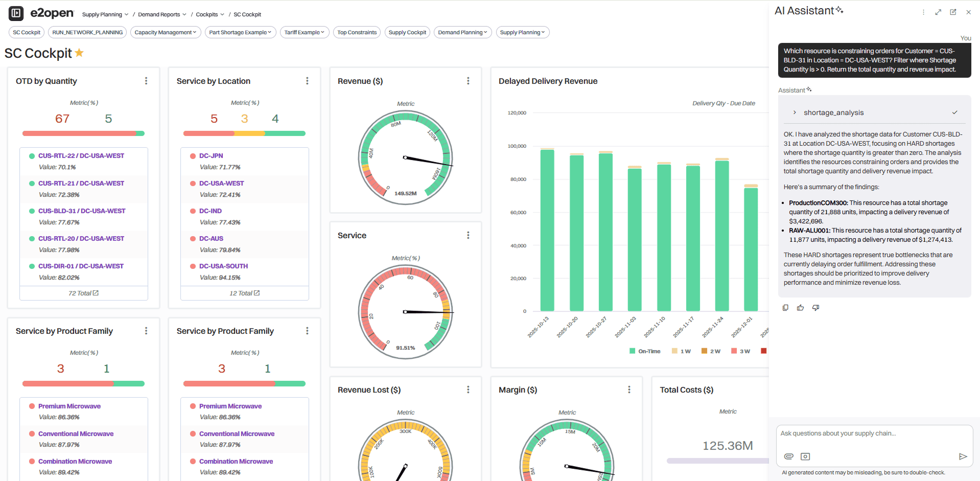Screen dimensions: 980x481
Task: Toggle the favorite star next to SC Cockpit
Action: click(79, 53)
